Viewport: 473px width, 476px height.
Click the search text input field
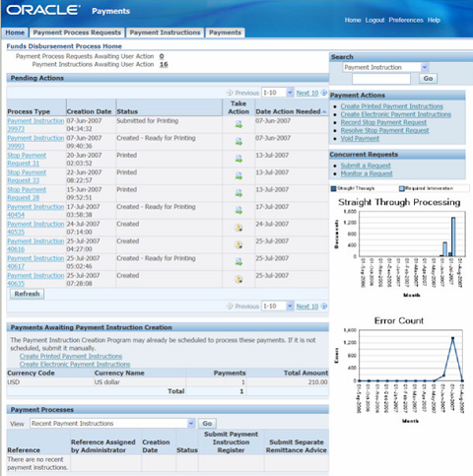coord(381,79)
